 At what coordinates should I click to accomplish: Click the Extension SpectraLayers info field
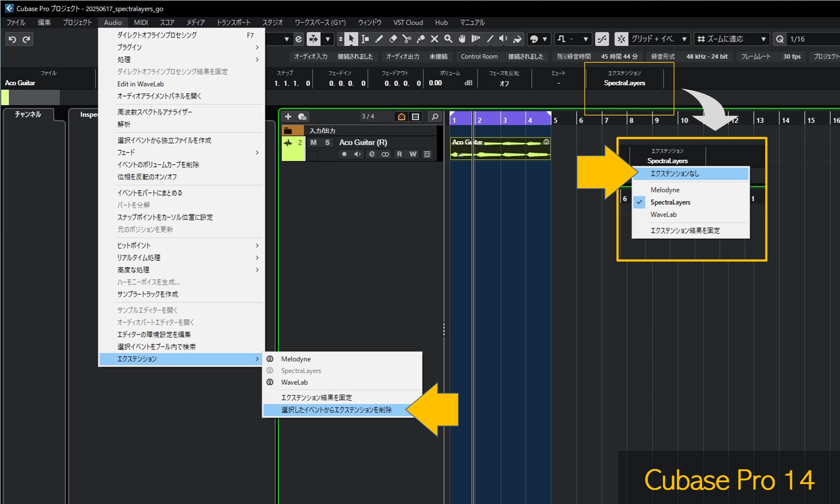624,83
